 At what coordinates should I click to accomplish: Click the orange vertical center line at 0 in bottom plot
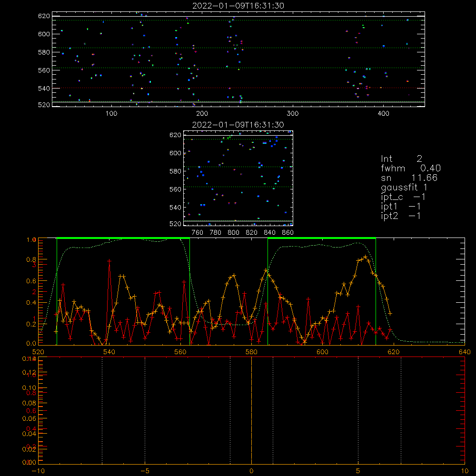click(251, 411)
